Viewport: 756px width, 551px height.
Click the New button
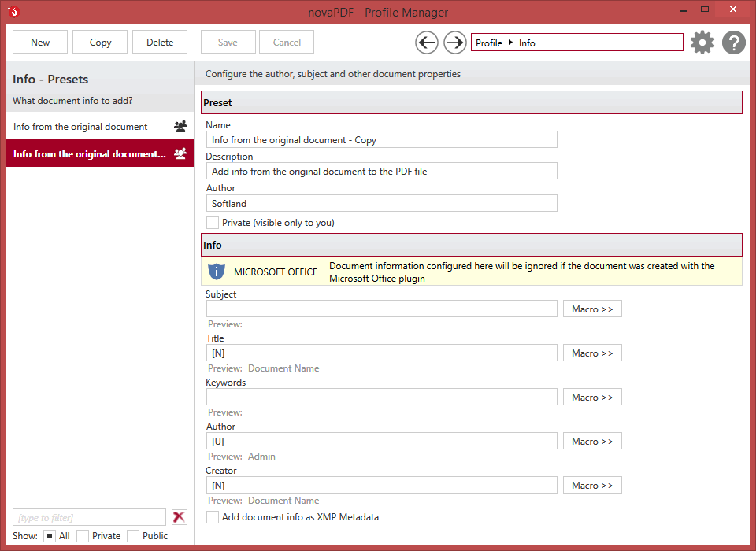click(x=40, y=42)
